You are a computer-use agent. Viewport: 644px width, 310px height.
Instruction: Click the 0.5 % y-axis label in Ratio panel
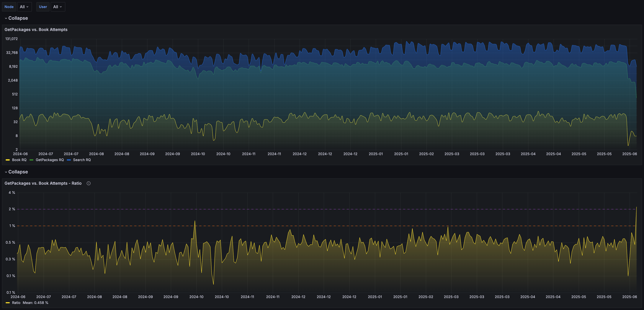click(x=10, y=243)
